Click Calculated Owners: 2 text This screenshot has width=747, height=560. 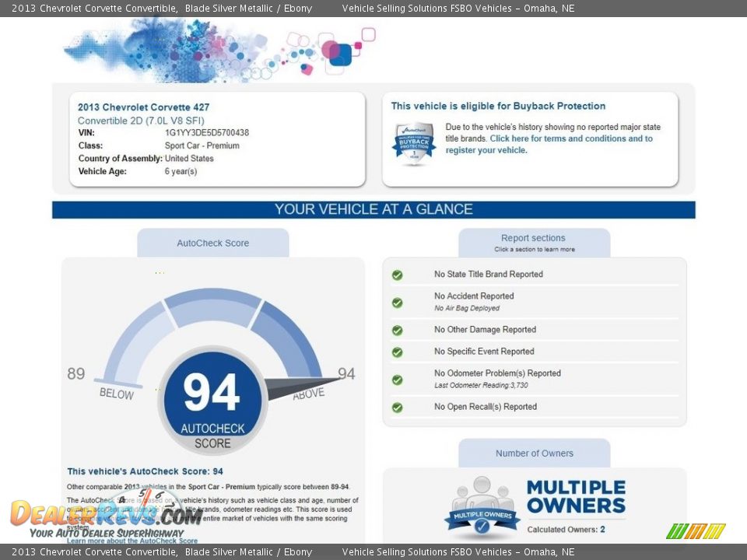[566, 530]
